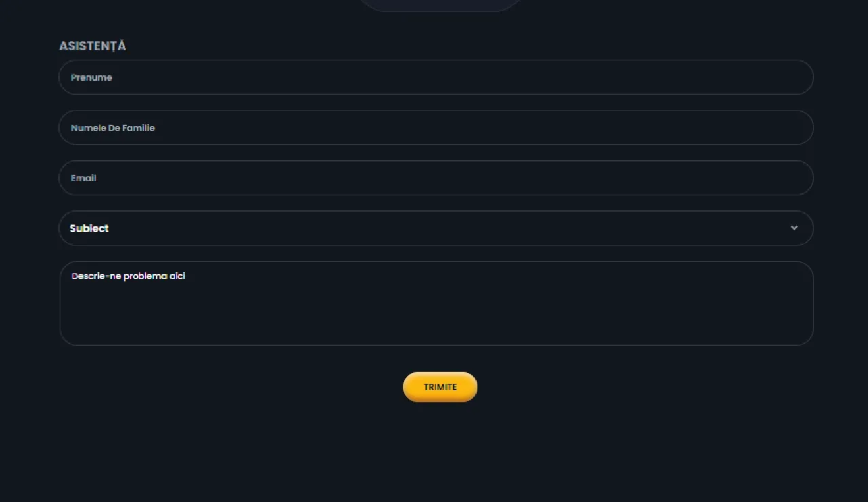Submit the support form via TRIMITE

point(440,387)
